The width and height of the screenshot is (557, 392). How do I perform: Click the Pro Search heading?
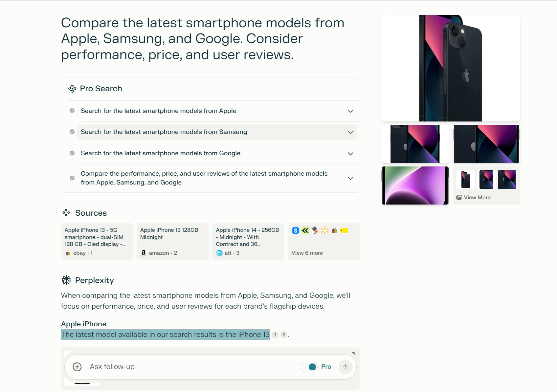click(101, 89)
